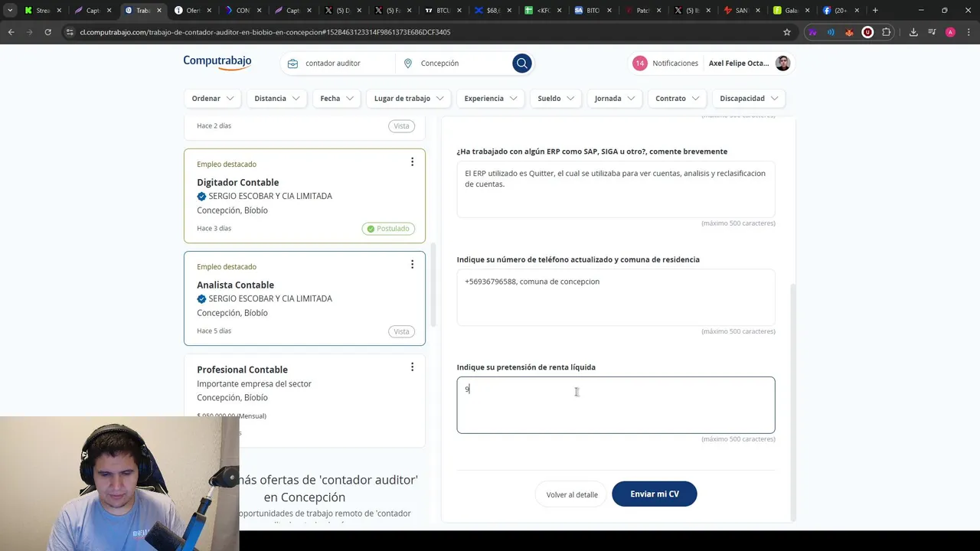980x551 pixels.
Task: Open three-dot menu on Digitador Contable card
Action: pos(412,161)
